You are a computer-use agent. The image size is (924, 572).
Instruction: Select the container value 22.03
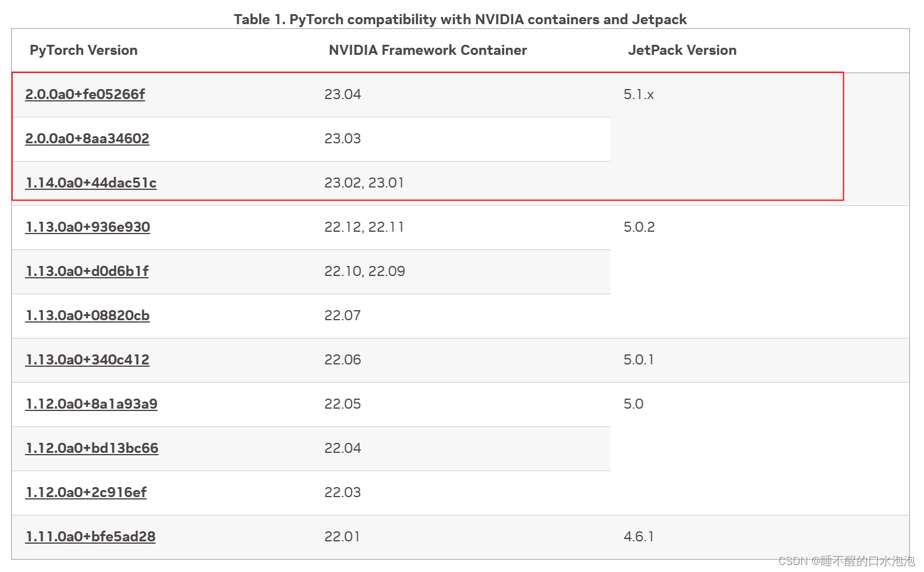click(x=343, y=492)
